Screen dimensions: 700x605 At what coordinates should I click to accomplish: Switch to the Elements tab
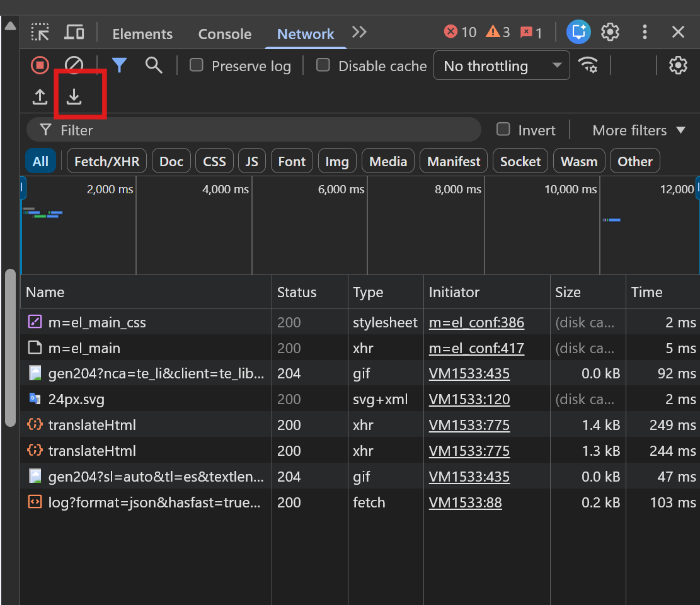(142, 34)
